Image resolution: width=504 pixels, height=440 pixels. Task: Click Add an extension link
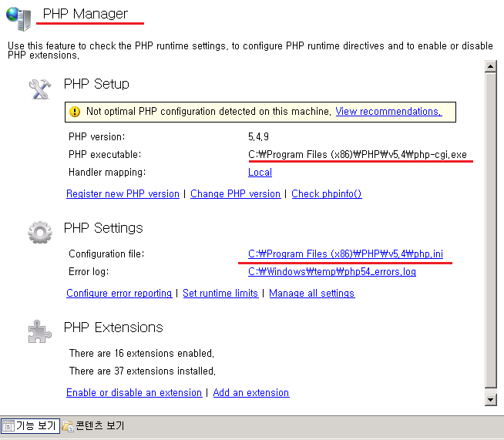251,392
